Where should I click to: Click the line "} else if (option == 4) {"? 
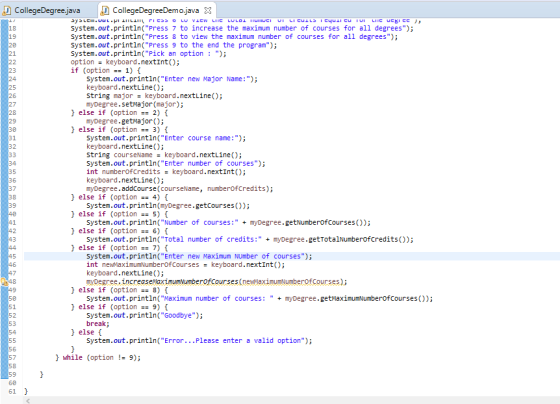point(119,197)
